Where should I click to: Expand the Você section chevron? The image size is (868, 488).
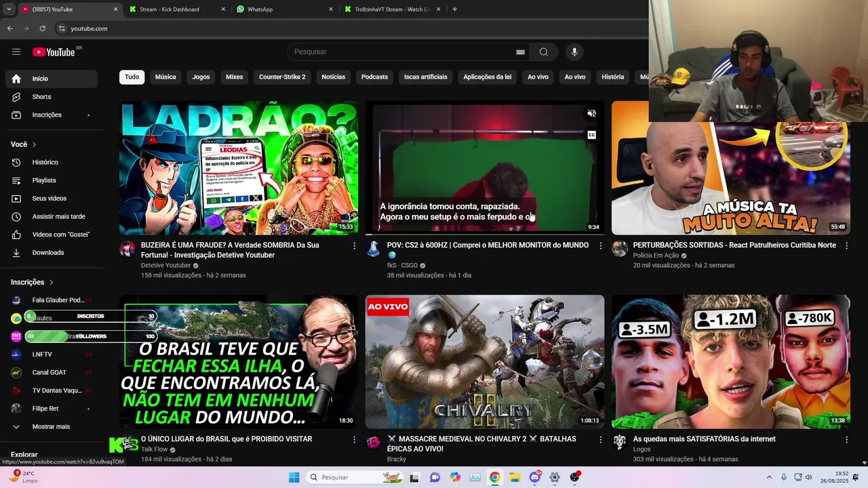coord(34,144)
